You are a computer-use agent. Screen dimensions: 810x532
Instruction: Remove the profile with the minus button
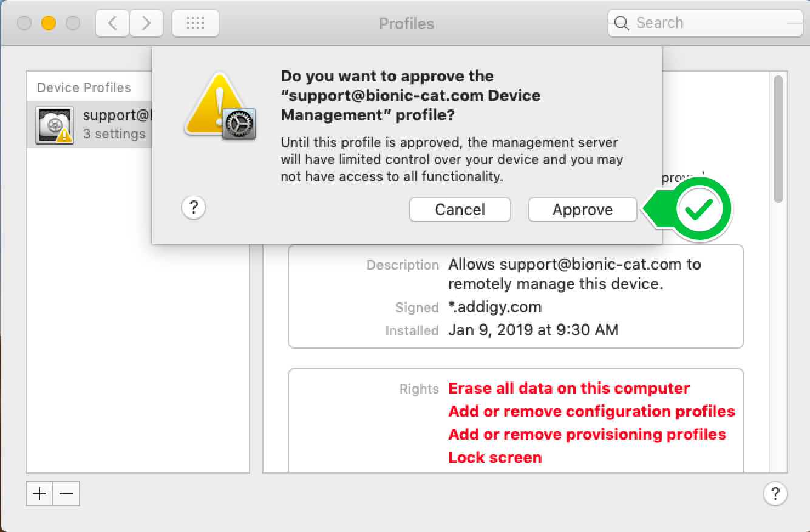[x=66, y=494]
